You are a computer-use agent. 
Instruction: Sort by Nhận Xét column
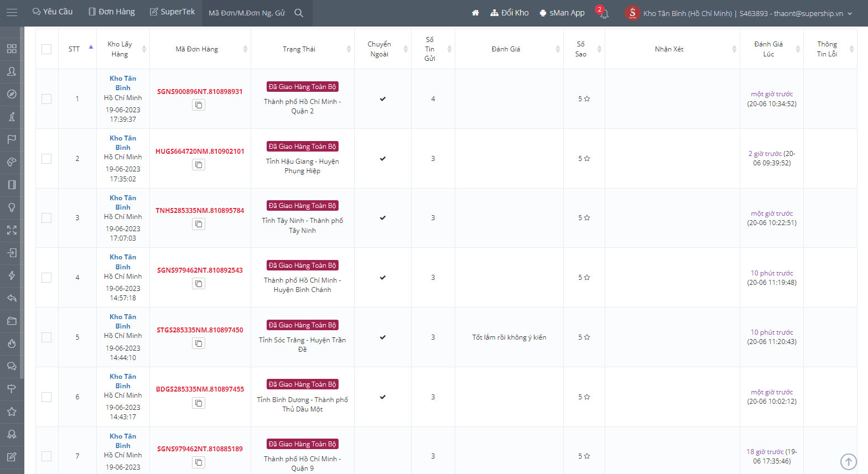tap(672, 49)
